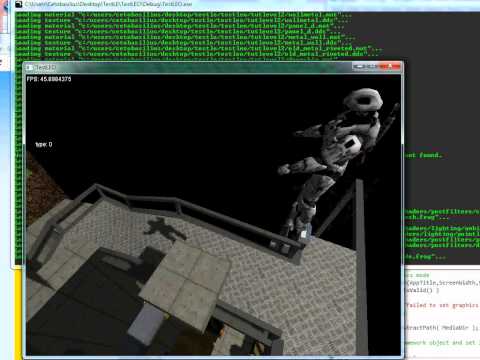Click the '.frag"...' console line above the editor
This screenshot has width=480, height=360.
[425, 257]
